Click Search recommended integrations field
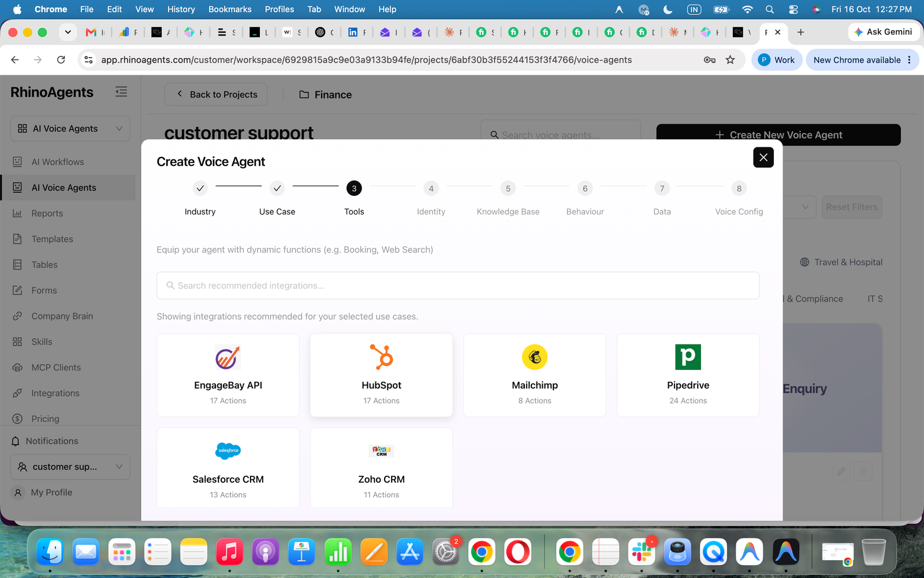924x578 pixels. pyautogui.click(x=458, y=286)
